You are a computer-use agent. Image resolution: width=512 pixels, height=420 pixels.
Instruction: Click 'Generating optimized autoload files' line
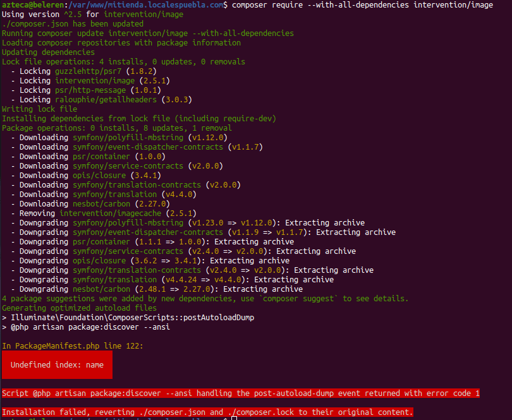click(x=80, y=308)
